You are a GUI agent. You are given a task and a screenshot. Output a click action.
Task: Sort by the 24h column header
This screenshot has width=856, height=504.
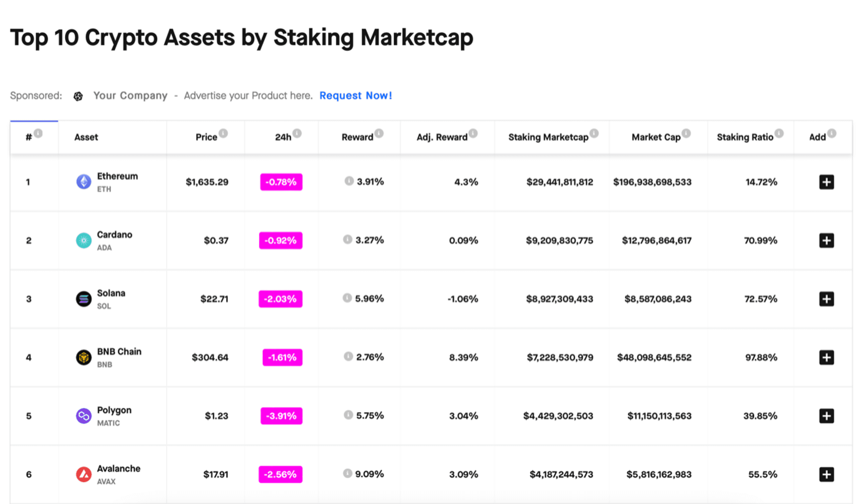click(283, 137)
